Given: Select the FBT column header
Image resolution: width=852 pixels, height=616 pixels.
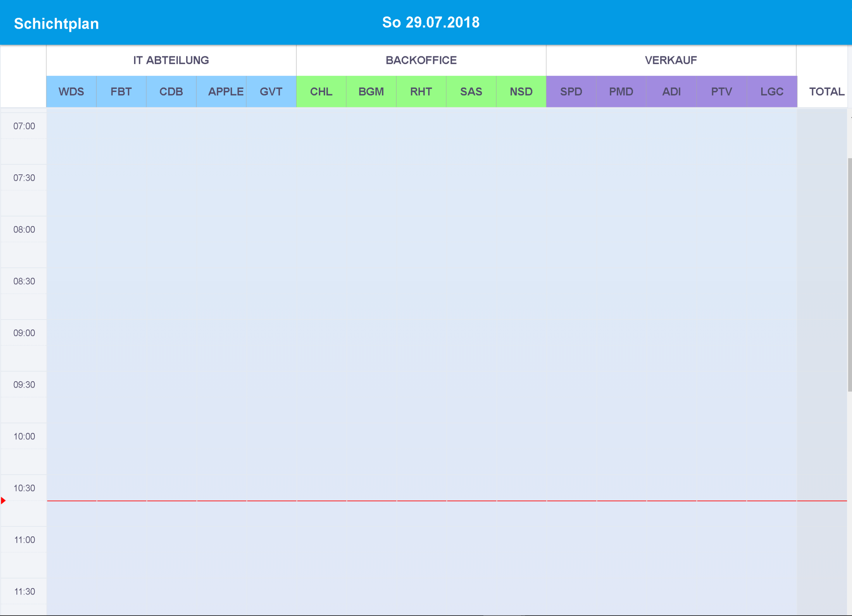Looking at the screenshot, I should pyautogui.click(x=121, y=91).
